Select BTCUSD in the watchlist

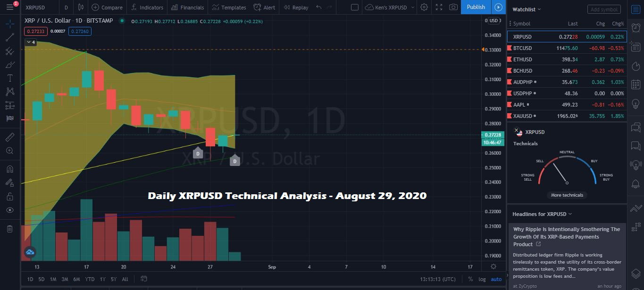coord(567,48)
